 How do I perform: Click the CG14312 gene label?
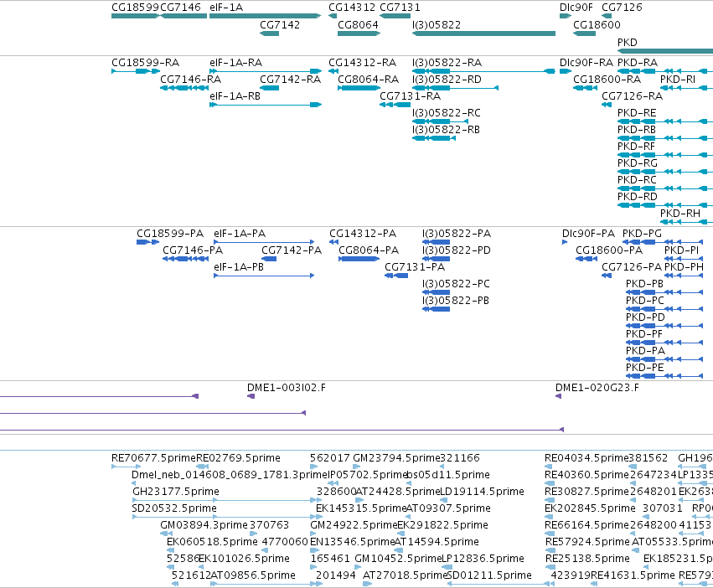click(352, 8)
